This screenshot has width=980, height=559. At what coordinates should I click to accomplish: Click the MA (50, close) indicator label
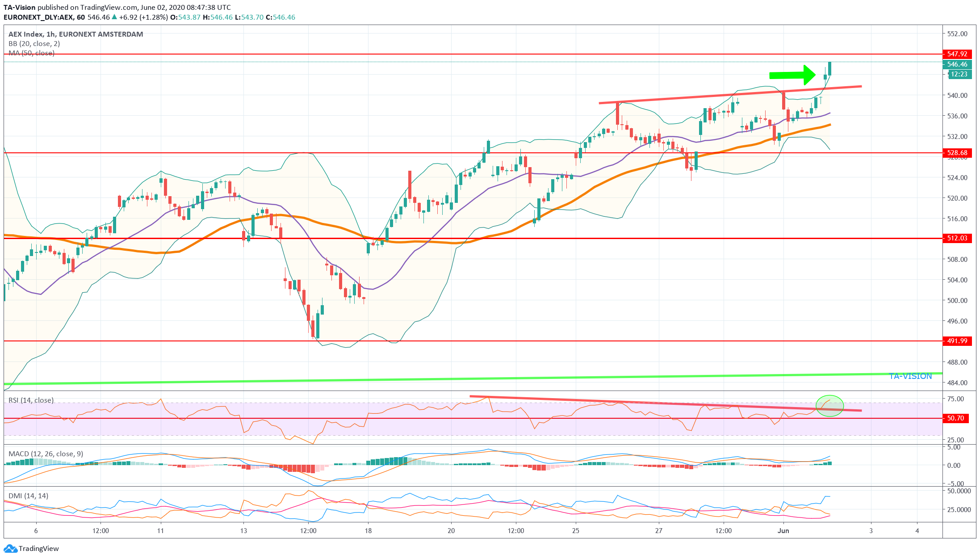[32, 53]
